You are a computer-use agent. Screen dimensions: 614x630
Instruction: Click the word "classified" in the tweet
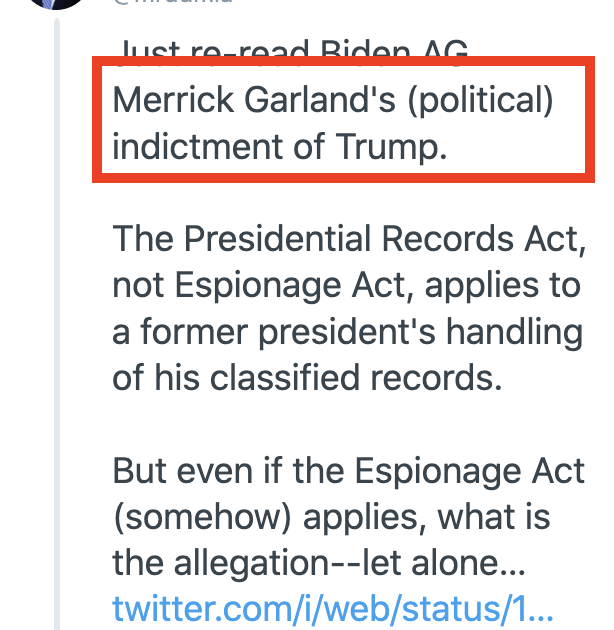(x=285, y=378)
